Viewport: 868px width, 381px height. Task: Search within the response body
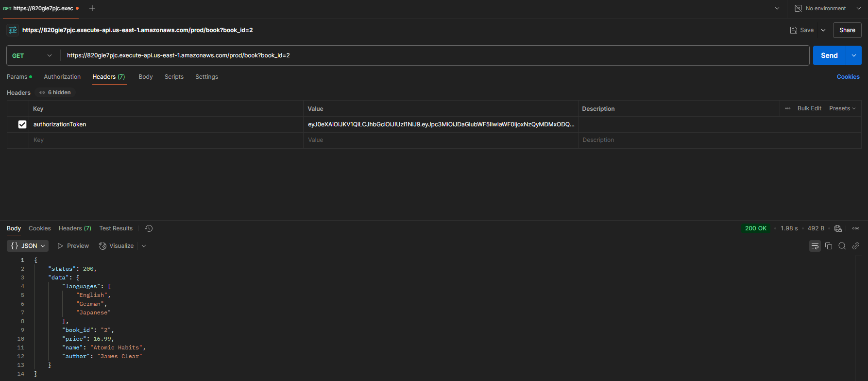click(x=842, y=246)
